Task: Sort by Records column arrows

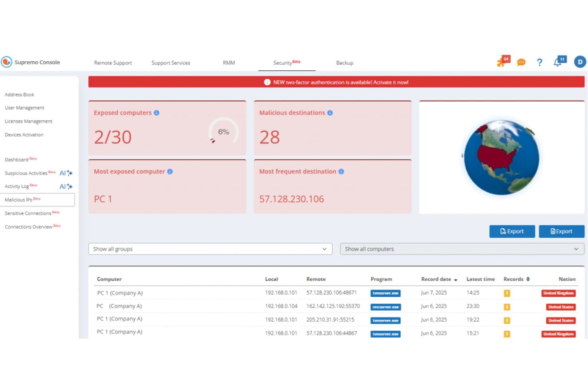Action: [x=528, y=279]
